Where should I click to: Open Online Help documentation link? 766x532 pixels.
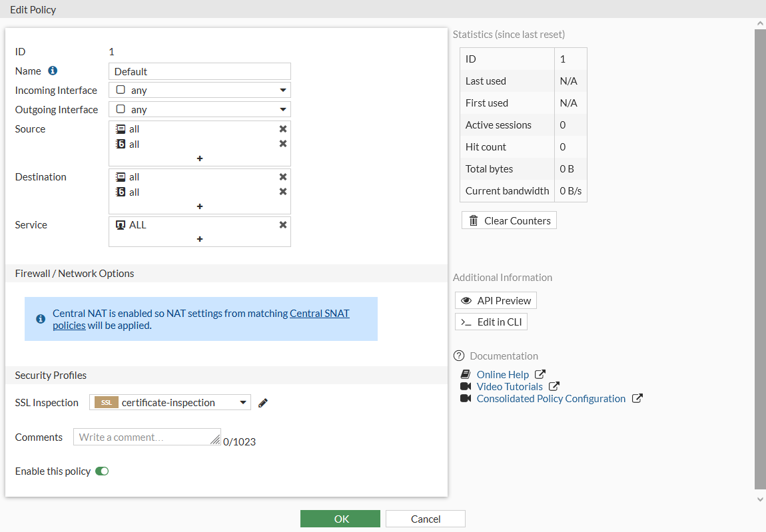coord(503,375)
